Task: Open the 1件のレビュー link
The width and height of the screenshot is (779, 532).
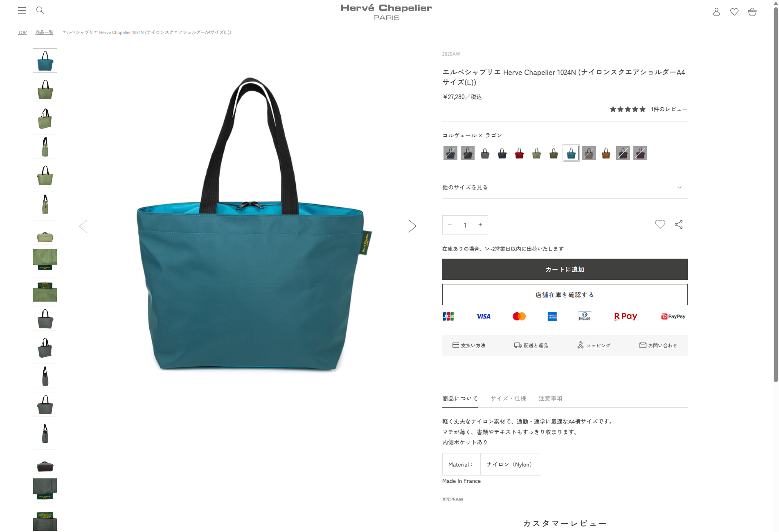Action: point(669,109)
